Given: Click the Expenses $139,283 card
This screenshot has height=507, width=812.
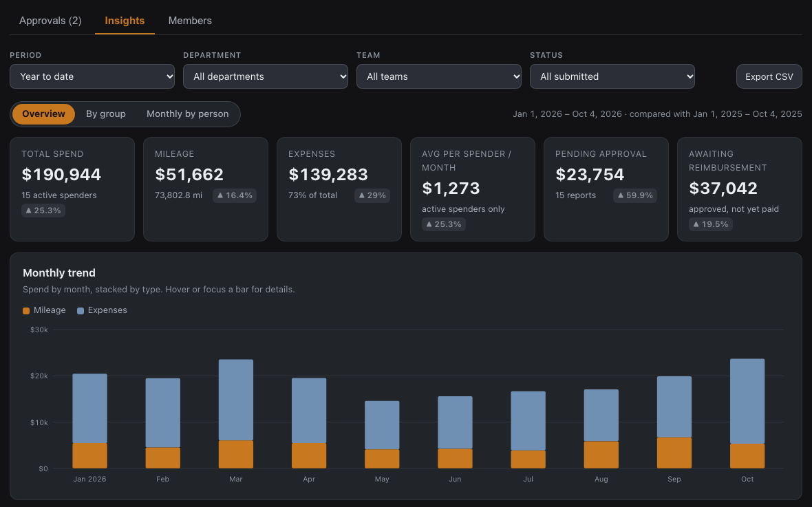Looking at the screenshot, I should 339,189.
